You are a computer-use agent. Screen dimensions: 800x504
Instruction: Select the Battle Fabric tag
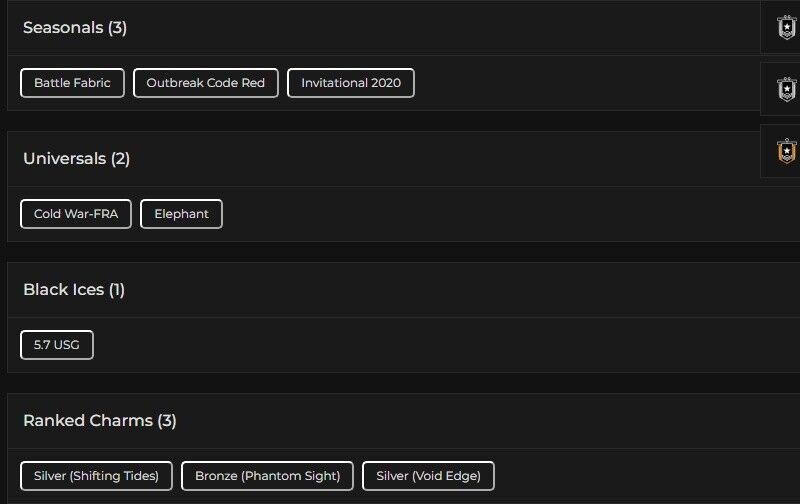[72, 83]
